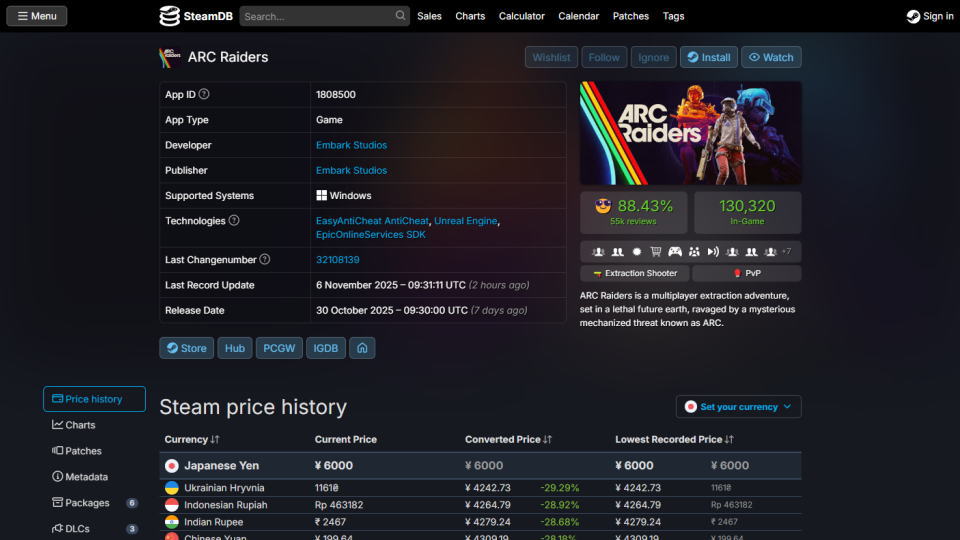
Task: Select the Price history sidebar tab
Action: (94, 399)
